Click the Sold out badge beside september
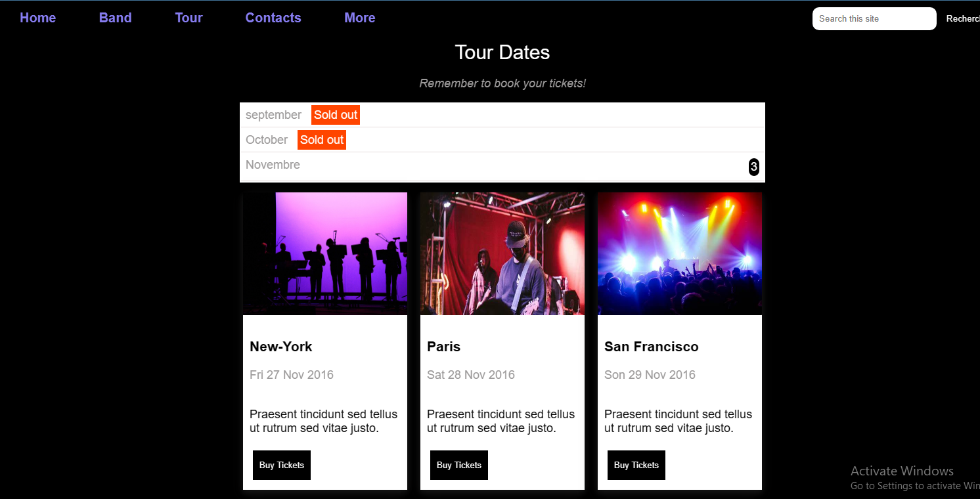Screen dimensions: 980x499 336,115
